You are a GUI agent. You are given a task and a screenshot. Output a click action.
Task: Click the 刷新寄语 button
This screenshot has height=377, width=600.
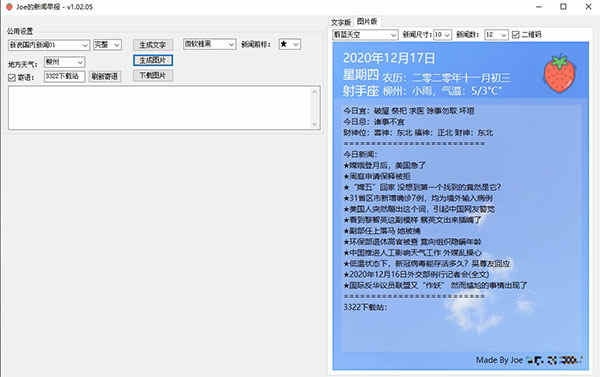(x=105, y=77)
